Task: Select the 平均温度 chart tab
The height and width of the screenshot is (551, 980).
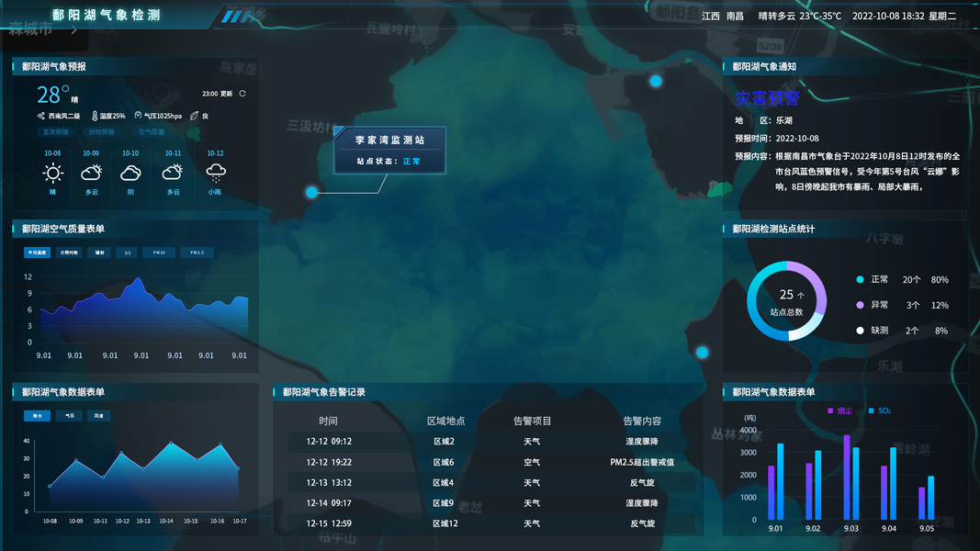Action: (x=37, y=253)
